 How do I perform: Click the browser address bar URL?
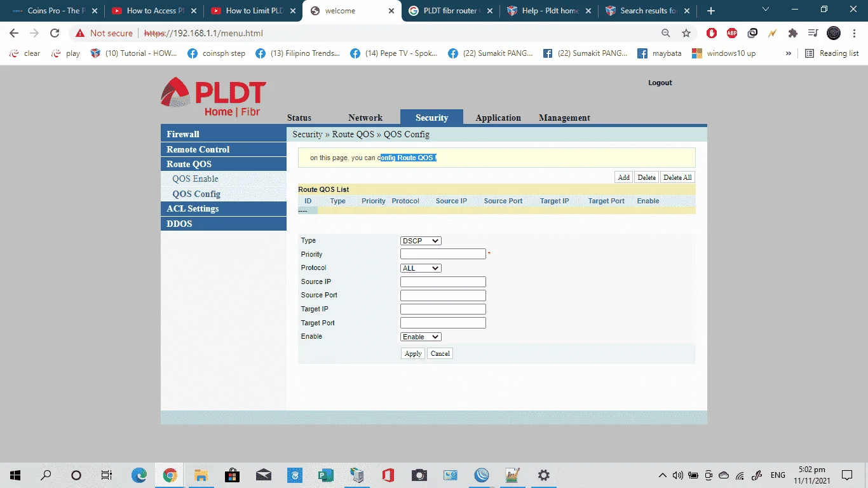203,33
